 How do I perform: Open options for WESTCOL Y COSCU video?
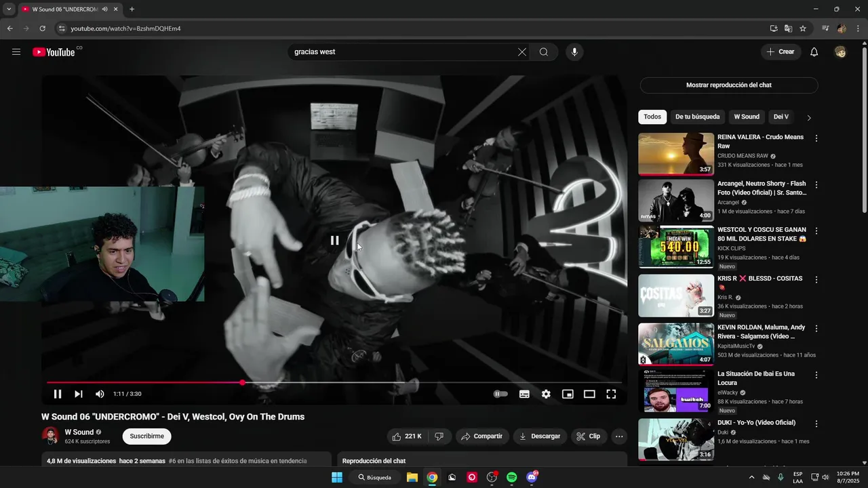click(x=816, y=231)
